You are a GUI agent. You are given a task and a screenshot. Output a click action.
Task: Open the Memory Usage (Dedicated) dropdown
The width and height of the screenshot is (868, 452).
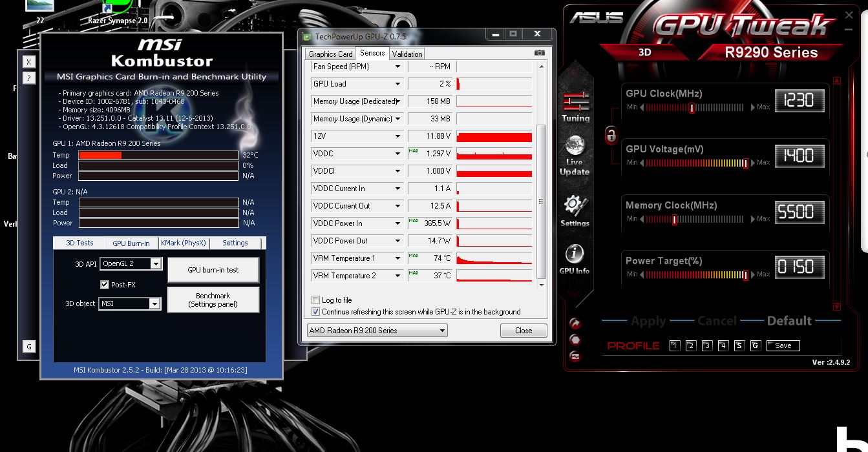pyautogui.click(x=398, y=101)
